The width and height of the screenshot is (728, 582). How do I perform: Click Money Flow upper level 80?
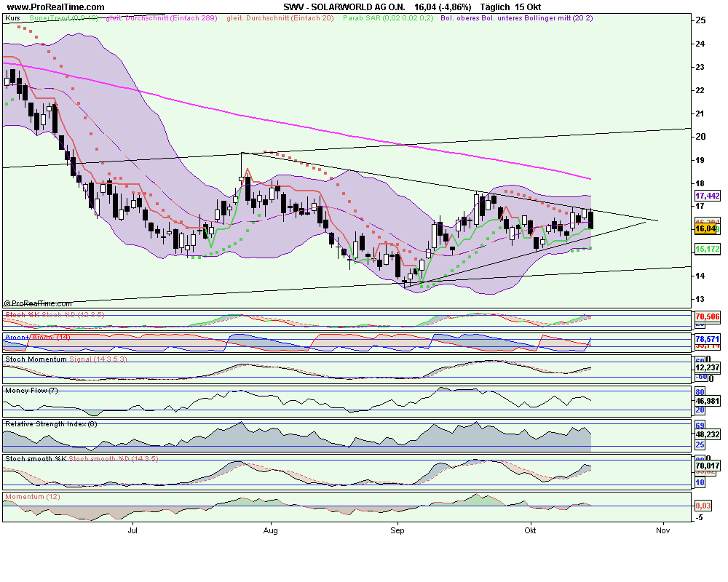pos(700,392)
